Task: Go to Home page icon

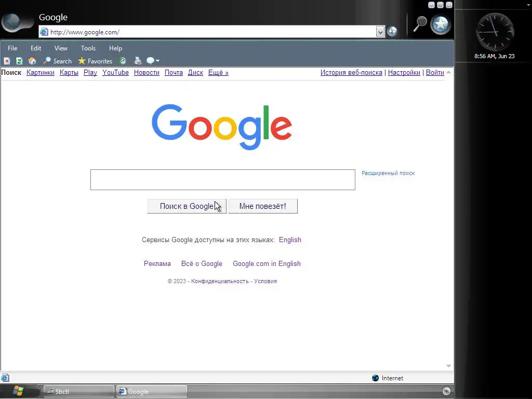Action: 32,61
